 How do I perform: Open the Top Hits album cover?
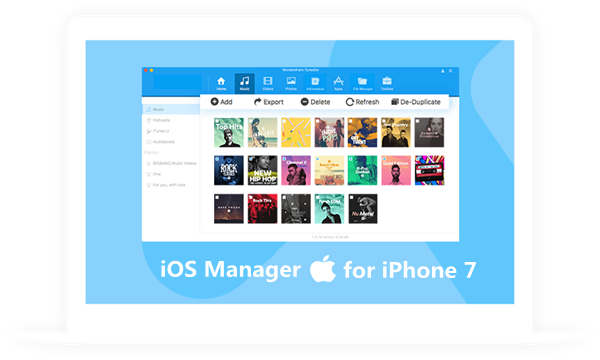point(229,132)
